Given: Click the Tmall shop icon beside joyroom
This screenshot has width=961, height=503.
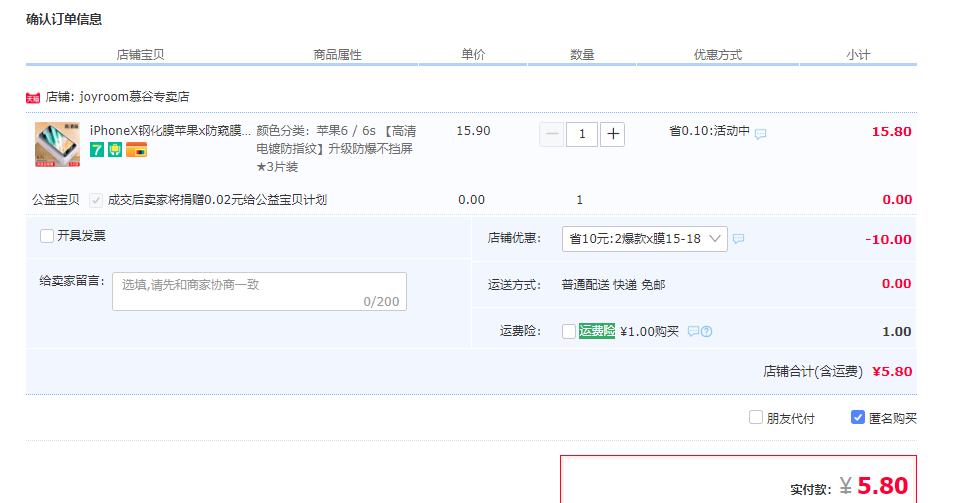Looking at the screenshot, I should [33, 98].
